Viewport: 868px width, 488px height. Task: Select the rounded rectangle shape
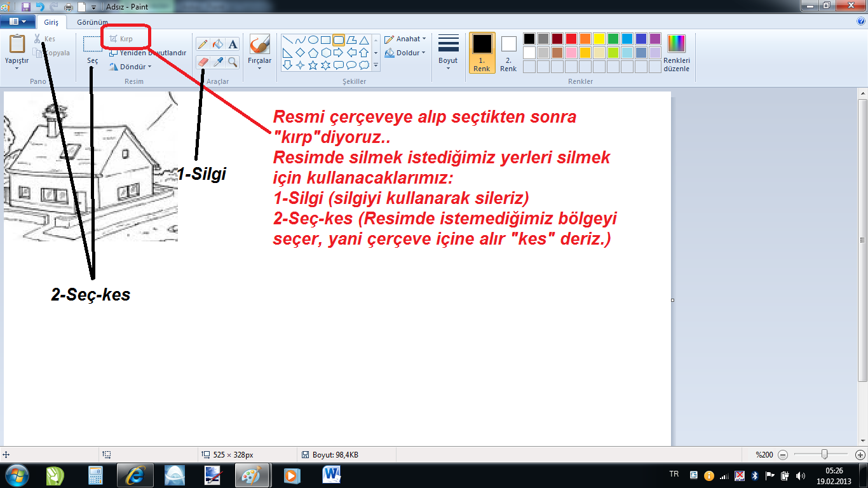pyautogui.click(x=339, y=40)
